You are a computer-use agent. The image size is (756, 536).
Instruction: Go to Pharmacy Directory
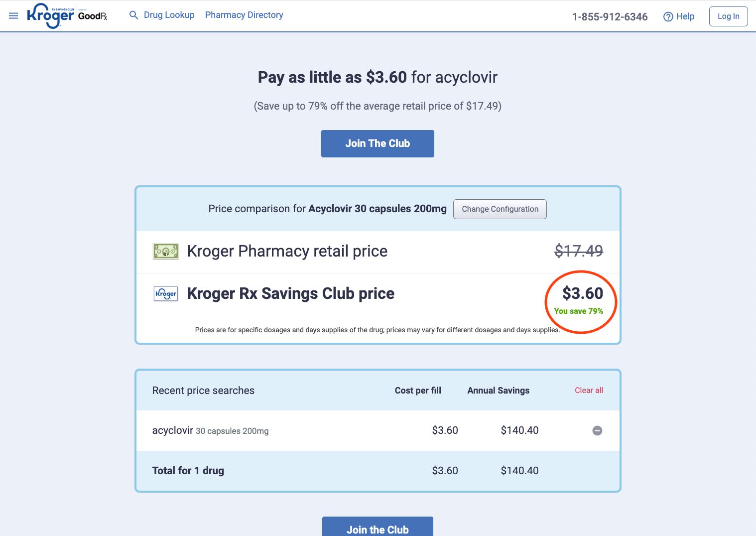(244, 15)
